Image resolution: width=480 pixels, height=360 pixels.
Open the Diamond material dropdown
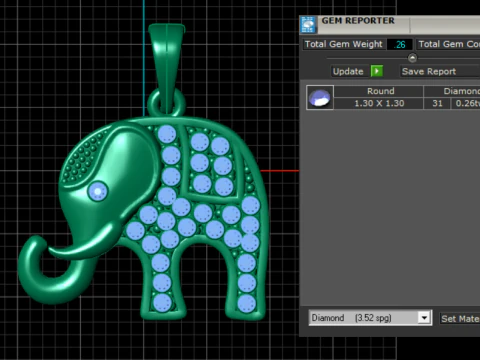(424, 318)
